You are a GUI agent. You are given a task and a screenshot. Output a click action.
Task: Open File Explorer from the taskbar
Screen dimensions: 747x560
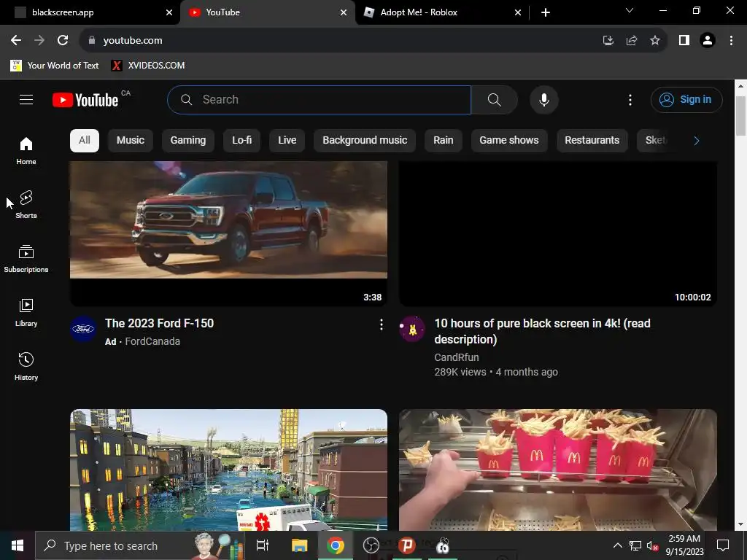click(300, 545)
